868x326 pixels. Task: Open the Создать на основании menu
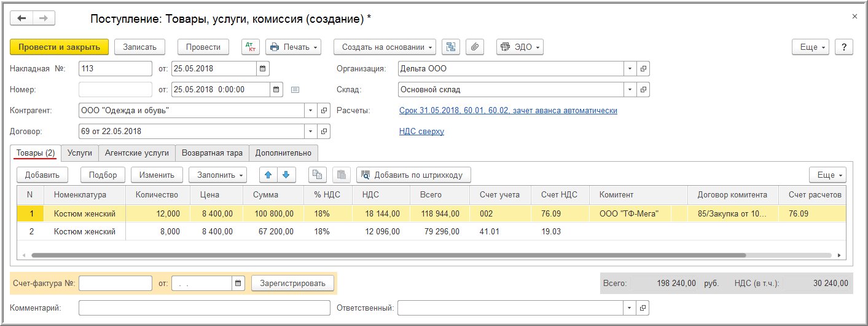point(385,47)
